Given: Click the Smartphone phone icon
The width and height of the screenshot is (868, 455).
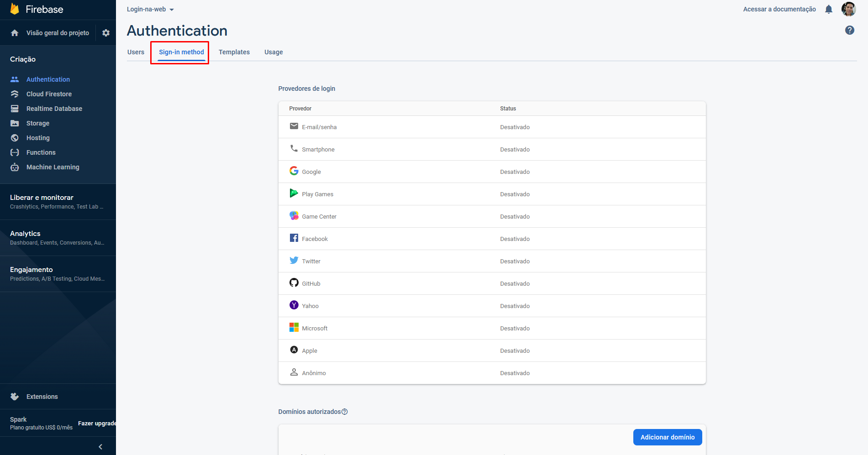Looking at the screenshot, I should click(x=294, y=148).
